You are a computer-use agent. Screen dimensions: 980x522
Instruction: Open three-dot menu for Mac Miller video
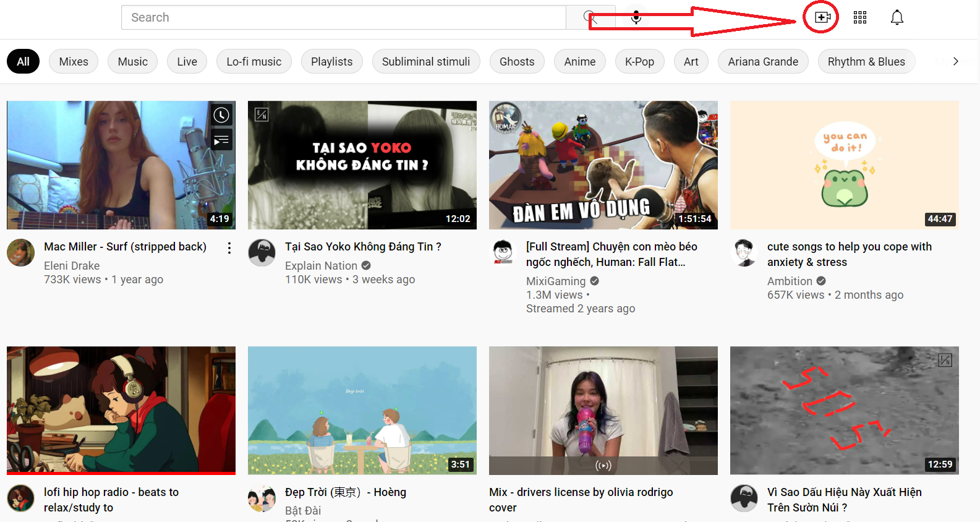pos(229,248)
